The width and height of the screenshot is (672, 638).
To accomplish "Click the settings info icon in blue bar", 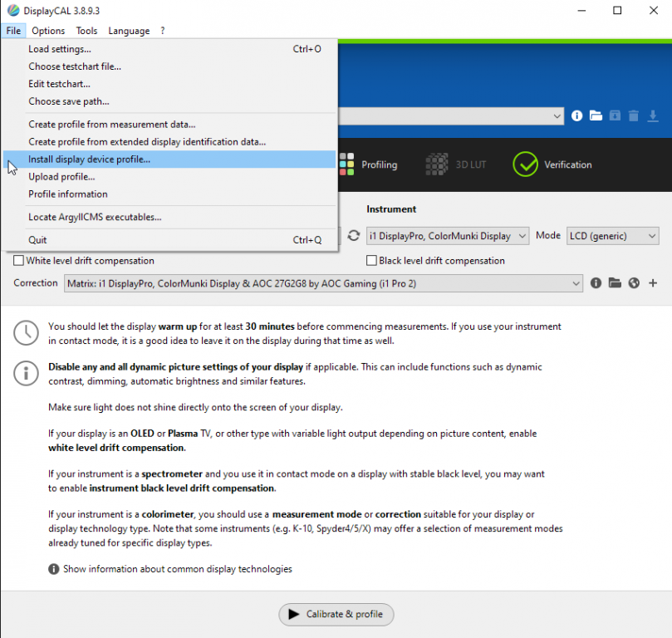I will pos(577,116).
